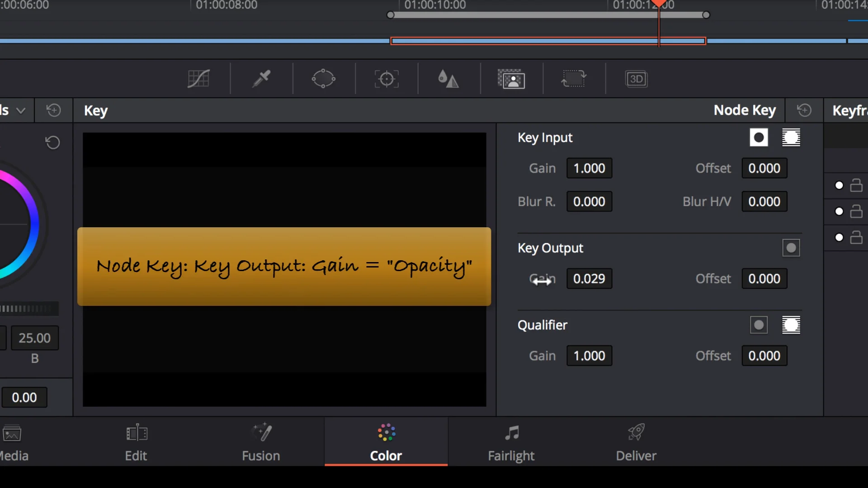Toggle the Key Output invert button

click(791, 248)
